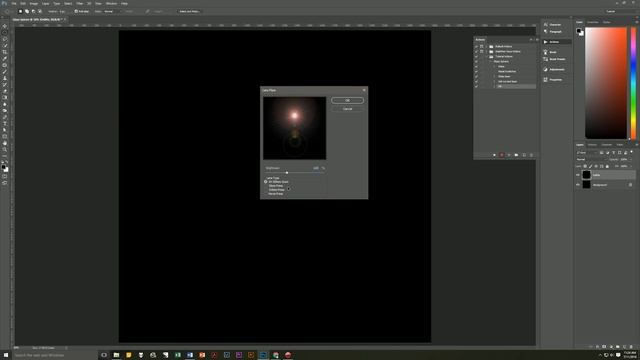This screenshot has width=640, height=360.
Task: Select the Brush tool
Action: [x=5, y=72]
